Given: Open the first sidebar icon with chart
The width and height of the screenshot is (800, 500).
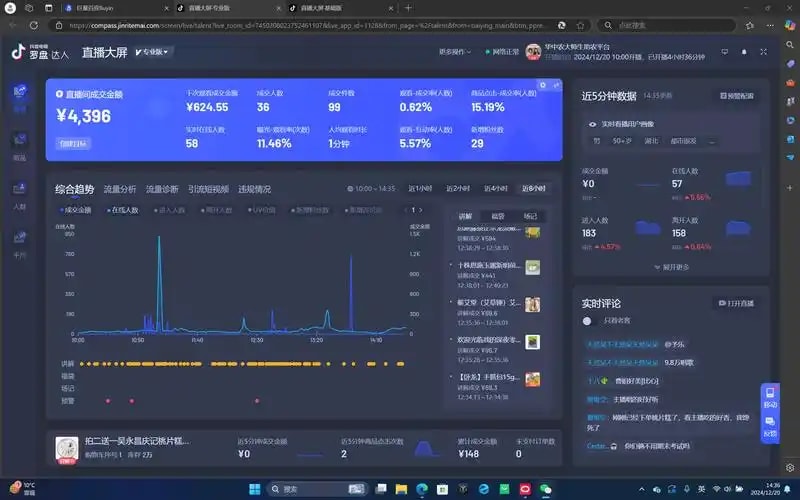Looking at the screenshot, I should coord(20,91).
